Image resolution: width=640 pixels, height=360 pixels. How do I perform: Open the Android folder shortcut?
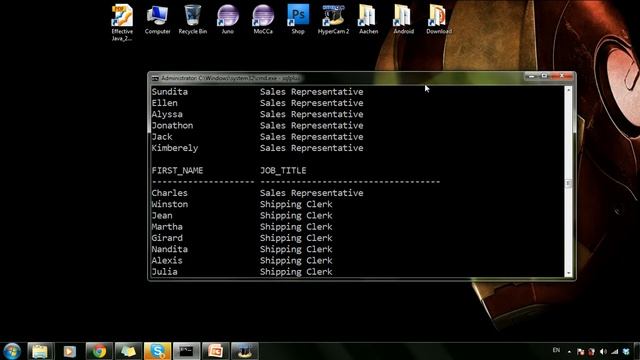403,20
